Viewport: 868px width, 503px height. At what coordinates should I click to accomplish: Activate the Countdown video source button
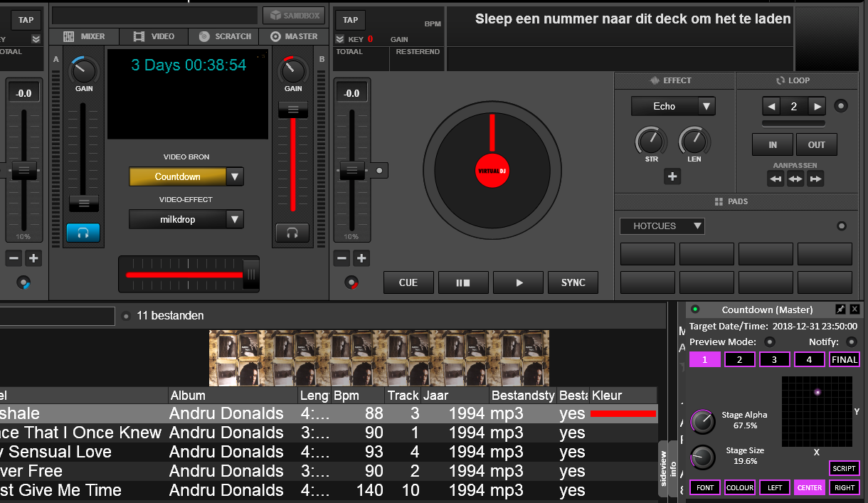pos(178,176)
